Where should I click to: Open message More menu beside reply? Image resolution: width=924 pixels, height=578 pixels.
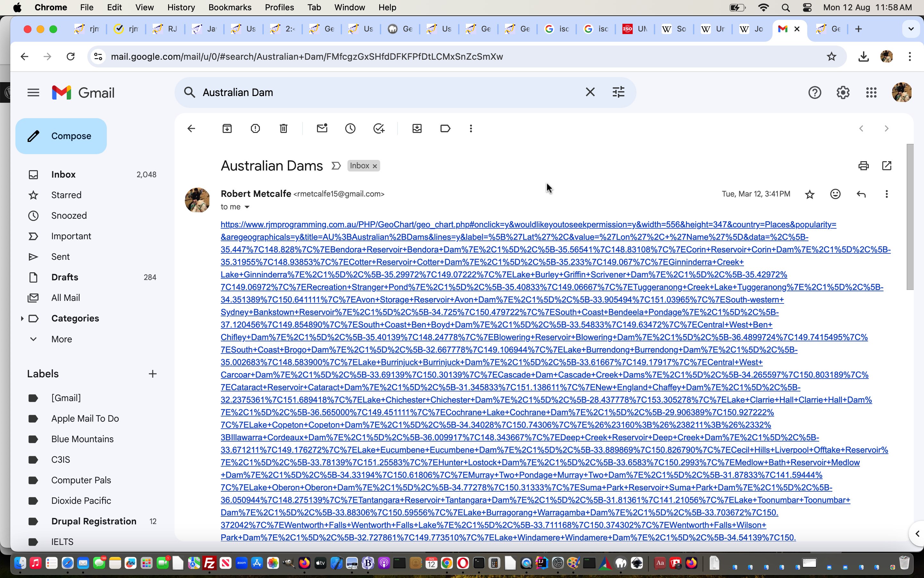pyautogui.click(x=886, y=194)
